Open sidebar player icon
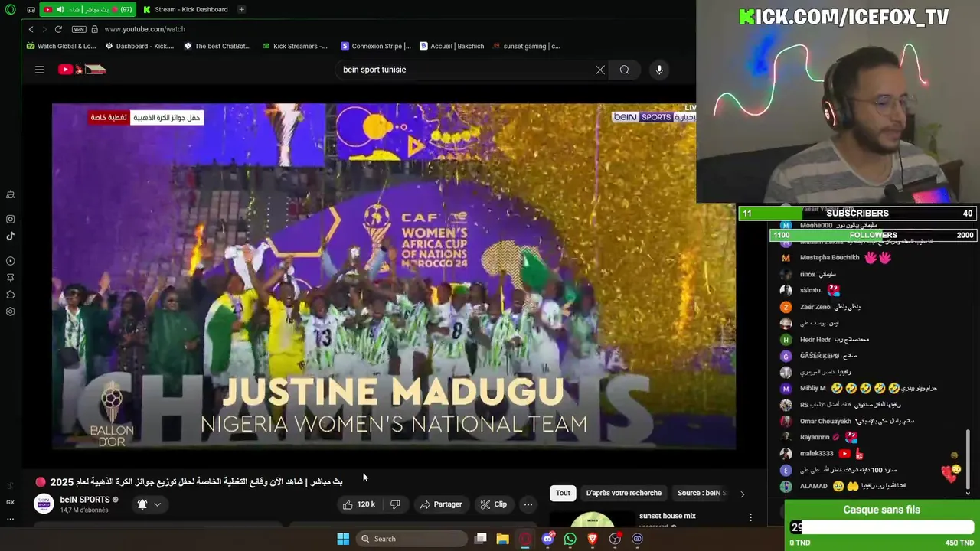 click(x=11, y=261)
